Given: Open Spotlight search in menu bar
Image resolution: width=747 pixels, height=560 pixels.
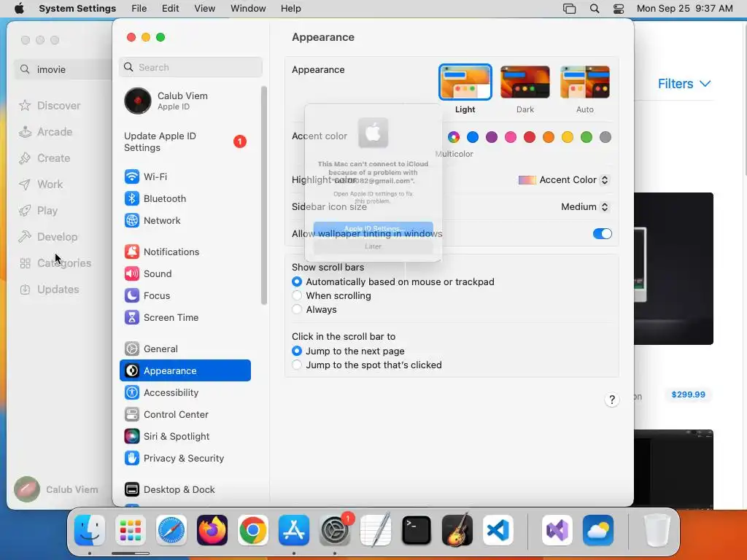Looking at the screenshot, I should pos(594,9).
